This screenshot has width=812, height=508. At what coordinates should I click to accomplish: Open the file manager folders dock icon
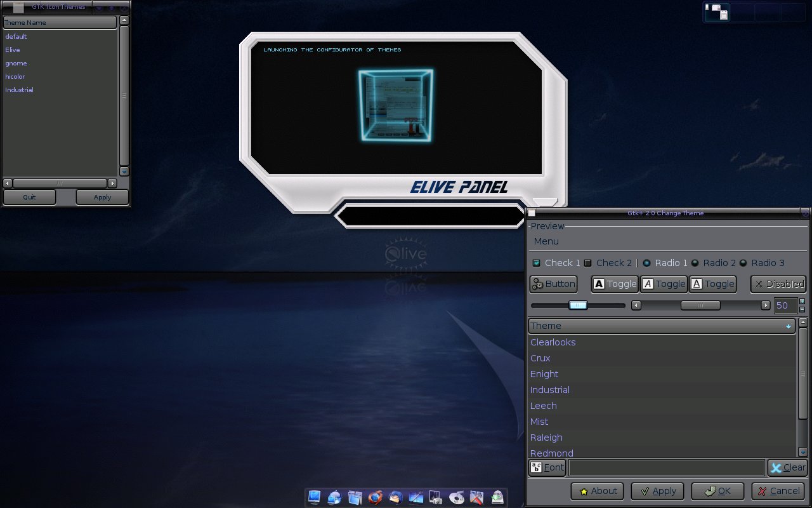click(x=355, y=497)
